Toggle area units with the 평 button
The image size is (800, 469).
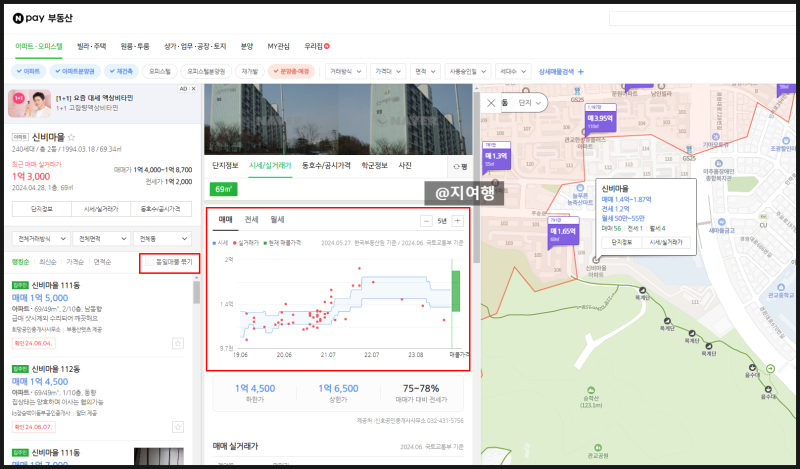pyautogui.click(x=460, y=166)
